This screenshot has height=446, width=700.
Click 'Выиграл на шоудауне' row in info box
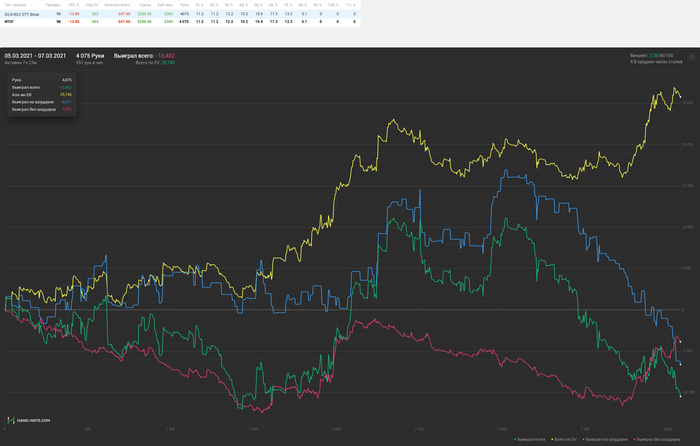click(x=42, y=102)
